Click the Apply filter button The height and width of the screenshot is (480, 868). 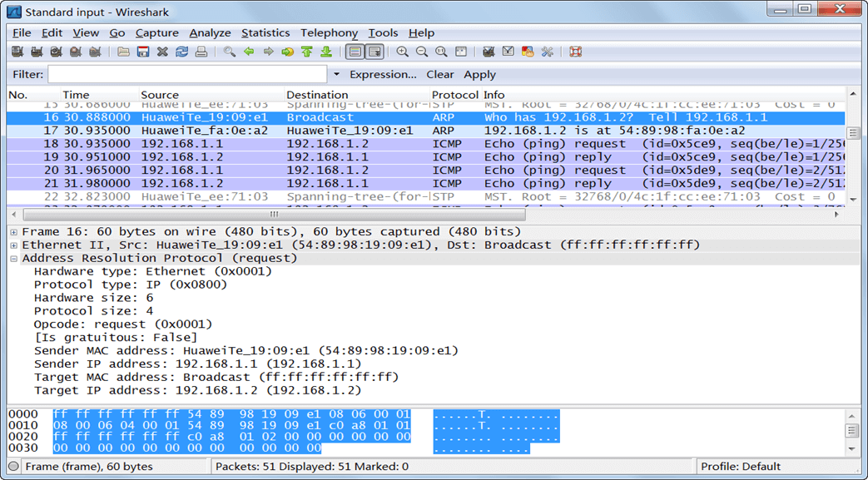coord(480,74)
